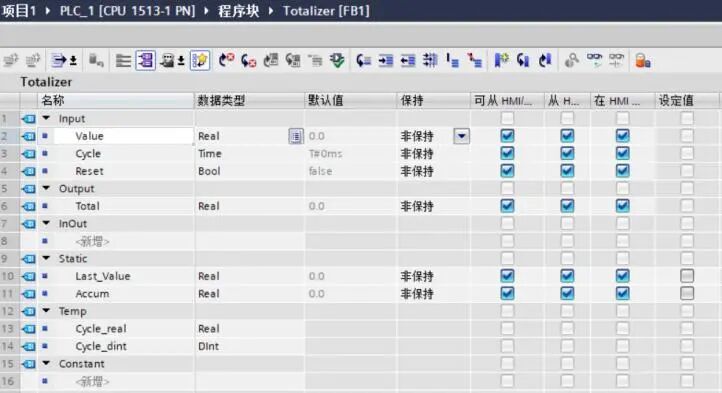Click PLC_1 [CPU 1513-1 PN] breadcrumb

point(128,11)
